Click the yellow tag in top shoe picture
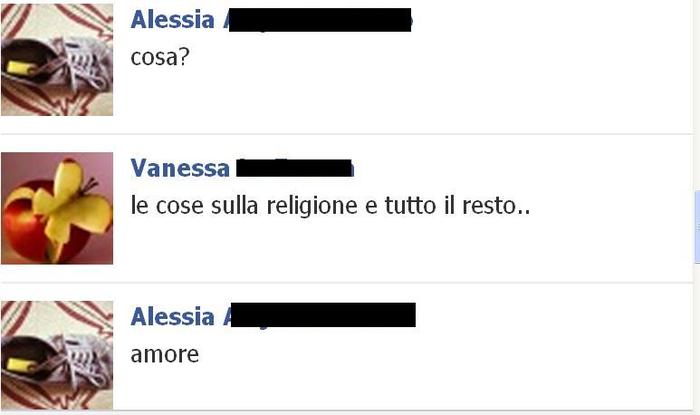 pyautogui.click(x=20, y=68)
